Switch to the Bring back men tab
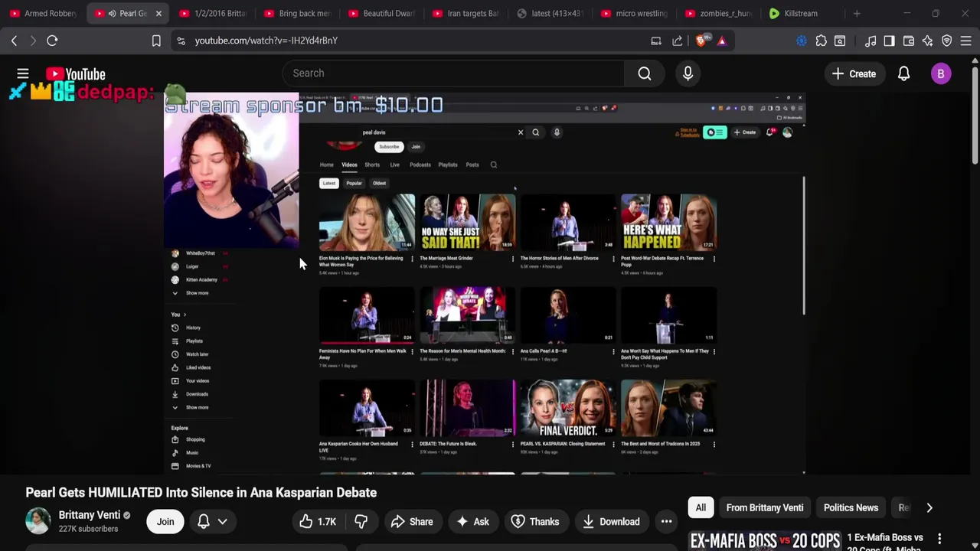The height and width of the screenshot is (551, 980). coord(297,13)
